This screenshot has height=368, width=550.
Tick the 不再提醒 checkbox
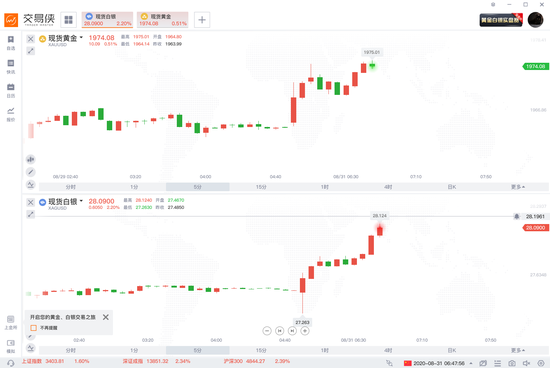point(34,328)
